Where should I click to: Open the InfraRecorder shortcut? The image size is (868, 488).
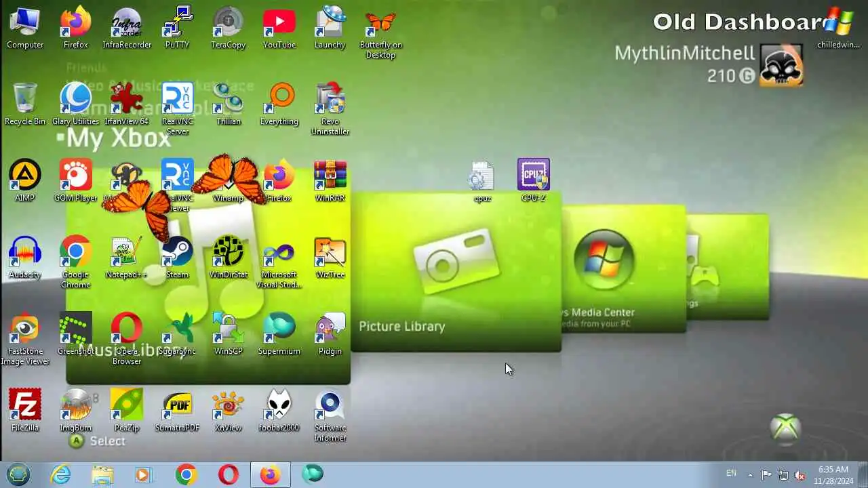click(127, 28)
